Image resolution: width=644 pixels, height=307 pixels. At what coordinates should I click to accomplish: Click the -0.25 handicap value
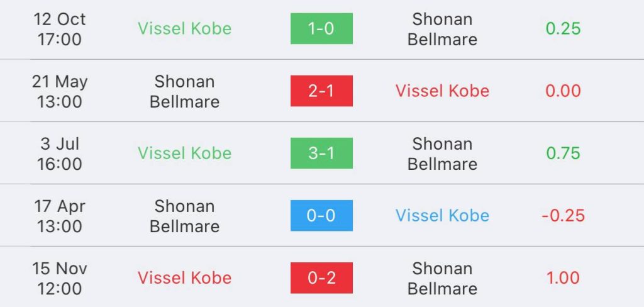click(x=563, y=216)
